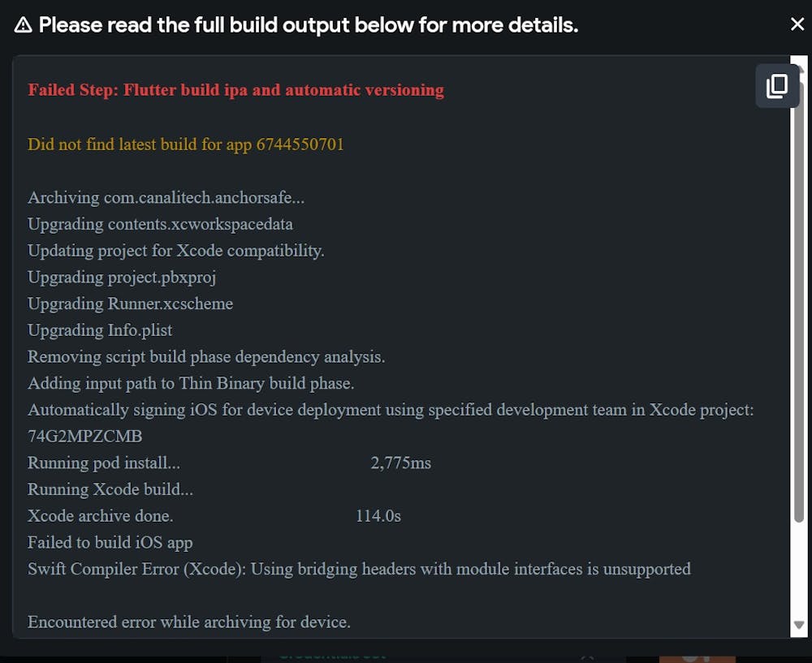
Task: Click the Swift Compiler Error line
Action: [x=359, y=569]
